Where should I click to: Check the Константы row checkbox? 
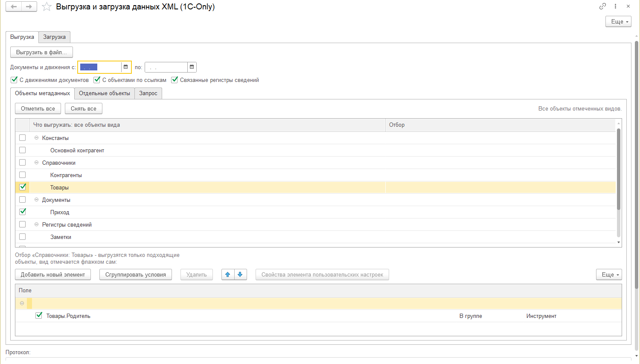(x=23, y=138)
